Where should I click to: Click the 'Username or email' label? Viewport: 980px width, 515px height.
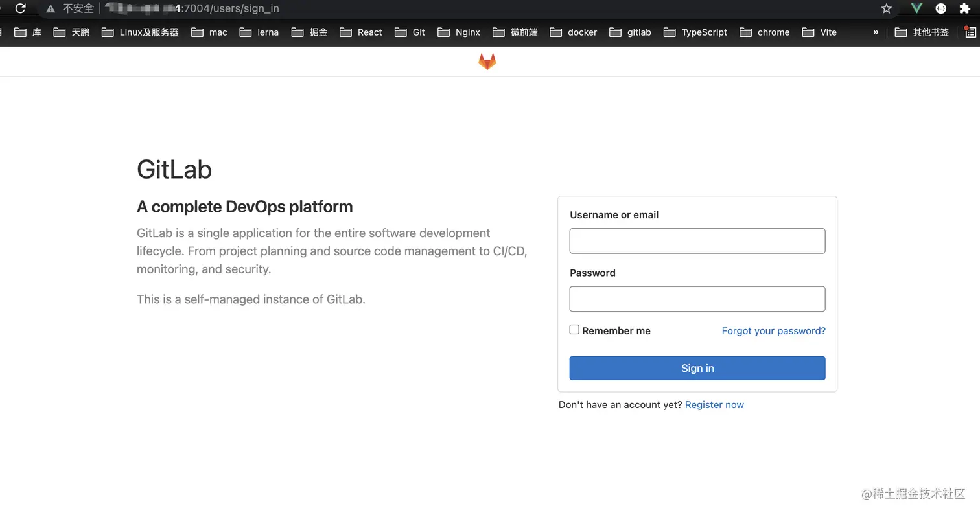614,215
